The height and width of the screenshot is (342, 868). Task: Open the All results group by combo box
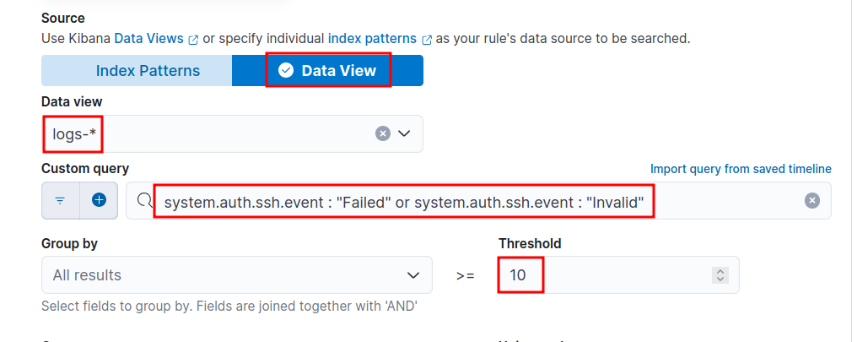pyautogui.click(x=228, y=275)
